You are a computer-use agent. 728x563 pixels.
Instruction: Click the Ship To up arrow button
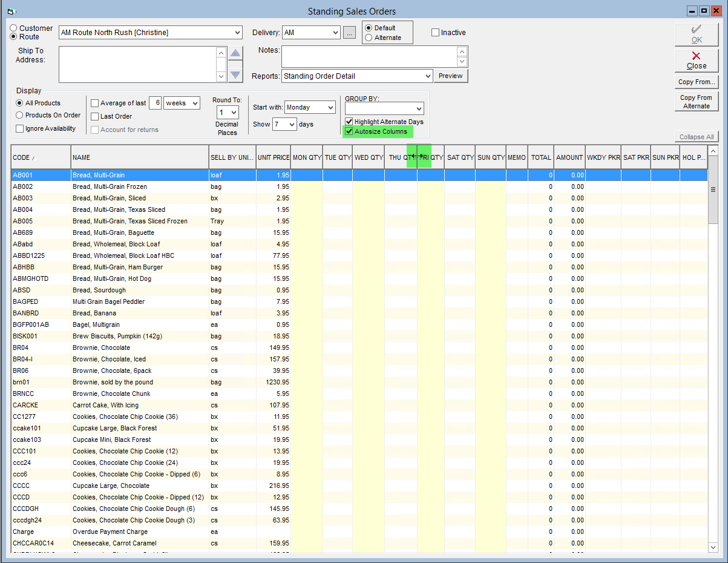click(235, 54)
